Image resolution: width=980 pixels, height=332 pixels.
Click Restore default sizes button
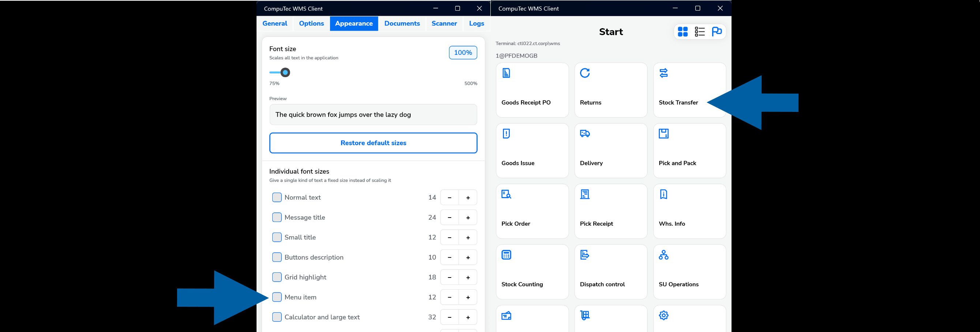pos(373,143)
